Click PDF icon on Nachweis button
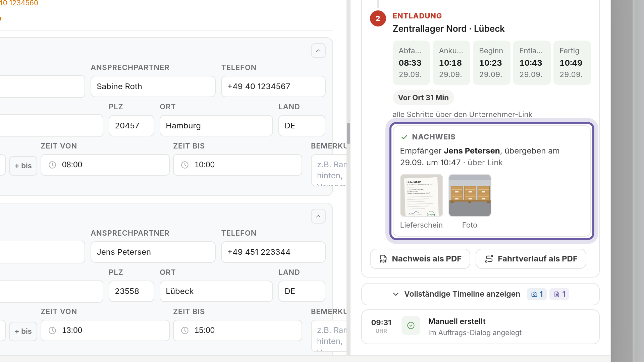Image resolution: width=644 pixels, height=362 pixels. [383, 259]
